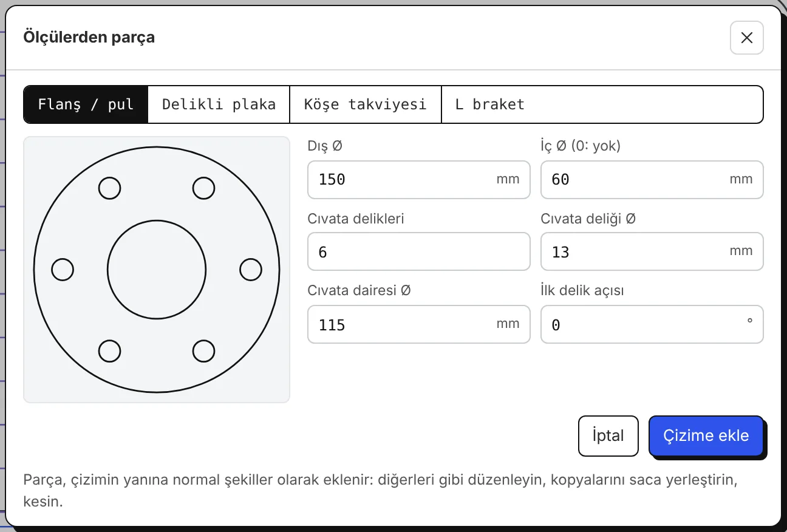Screen dimensions: 787x532
Task: Click the Çizime ekle button
Action: (706, 436)
